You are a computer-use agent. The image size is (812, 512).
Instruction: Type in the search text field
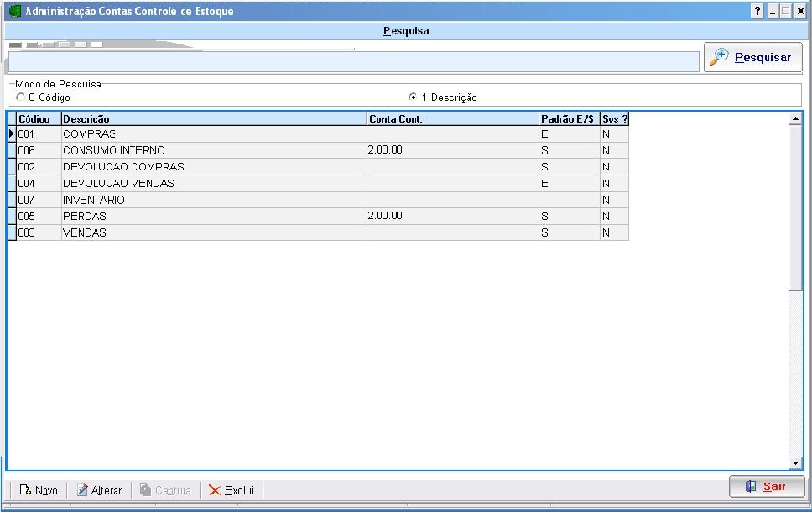point(352,61)
